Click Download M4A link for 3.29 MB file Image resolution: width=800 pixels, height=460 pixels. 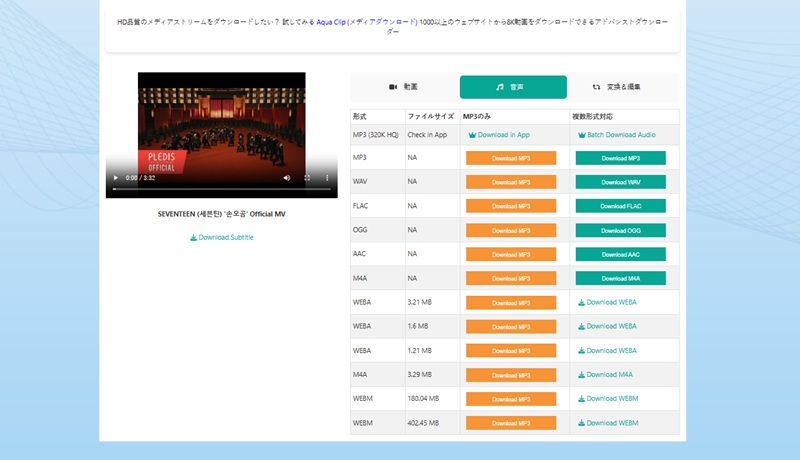point(605,374)
